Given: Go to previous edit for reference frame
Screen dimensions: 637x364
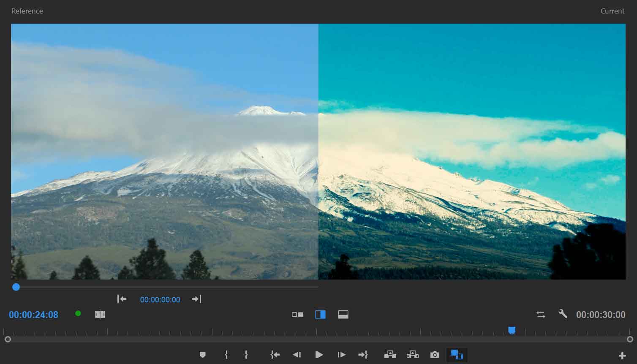Looking at the screenshot, I should [x=122, y=299].
